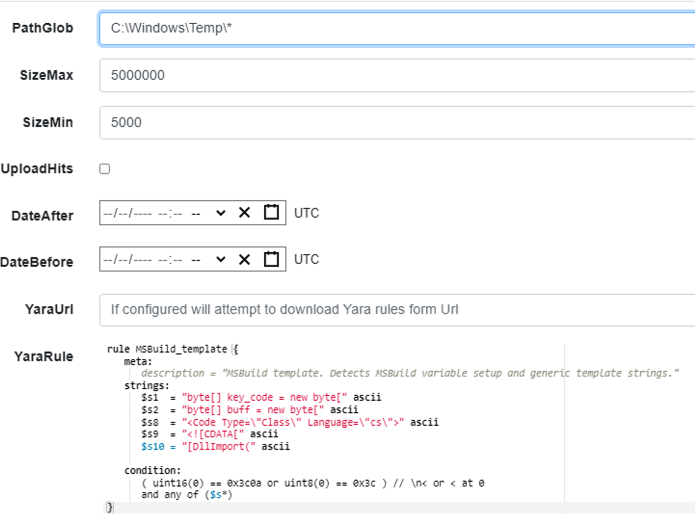Expand the DateBefore dropdown chevron

tap(220, 260)
